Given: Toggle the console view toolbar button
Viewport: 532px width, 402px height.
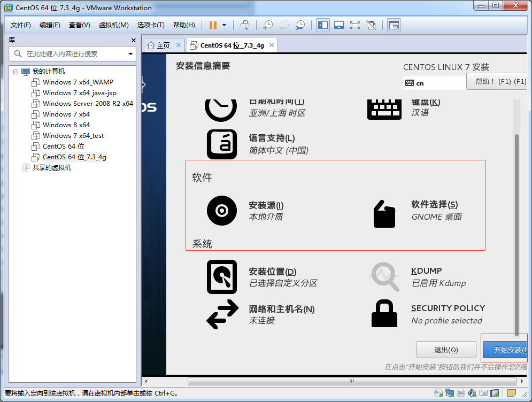Looking at the screenshot, I should click(394, 25).
